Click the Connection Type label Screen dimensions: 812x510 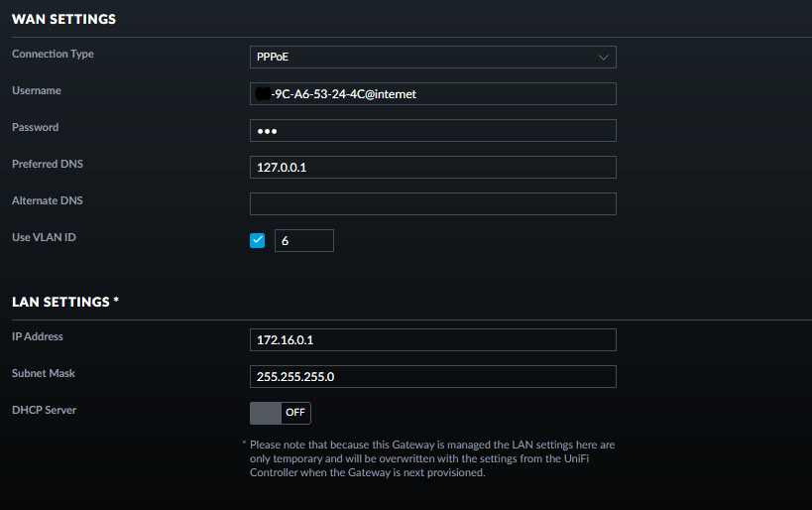coord(53,54)
